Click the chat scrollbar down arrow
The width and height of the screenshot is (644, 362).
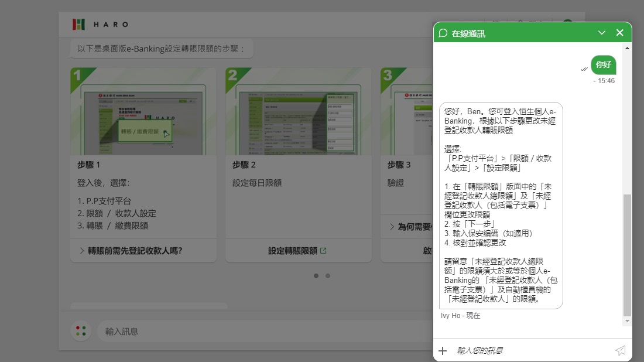(x=628, y=322)
